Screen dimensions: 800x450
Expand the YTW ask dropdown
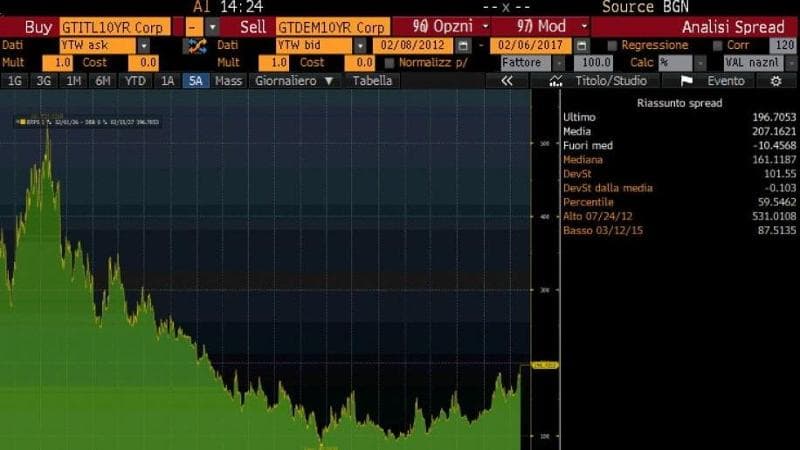coord(143,45)
